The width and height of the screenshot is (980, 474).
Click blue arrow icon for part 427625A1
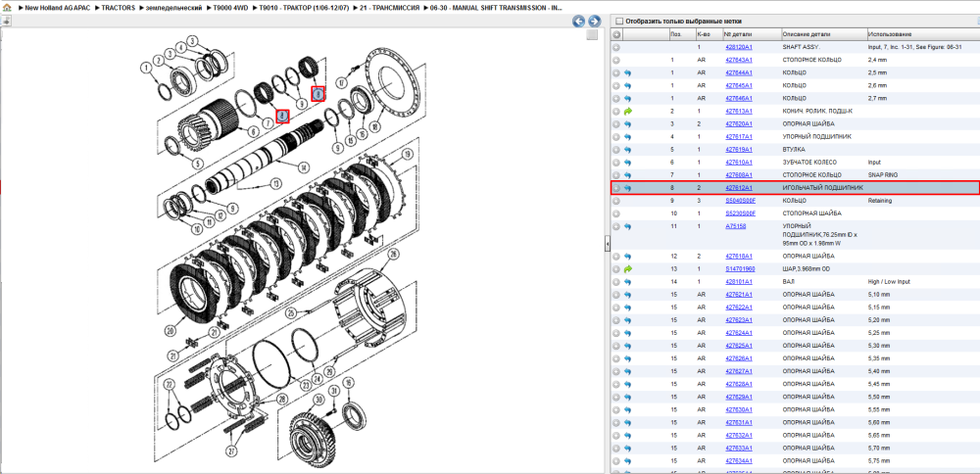click(x=627, y=346)
